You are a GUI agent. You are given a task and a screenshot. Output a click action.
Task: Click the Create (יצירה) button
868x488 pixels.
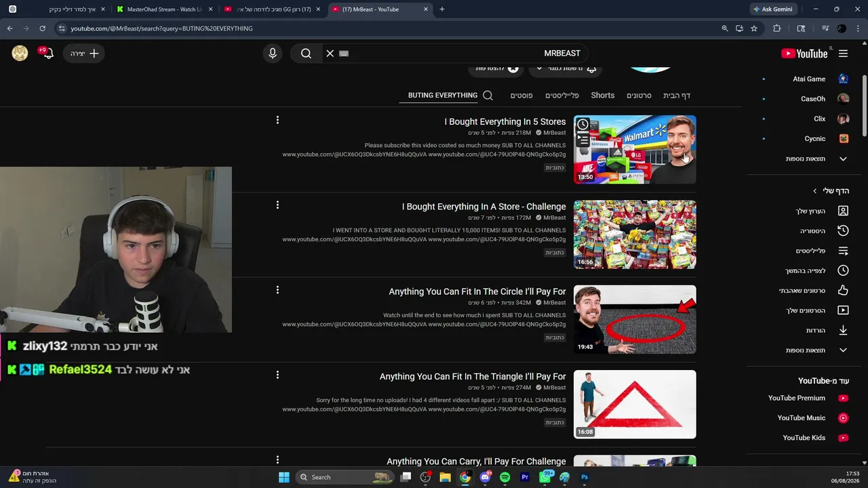84,54
